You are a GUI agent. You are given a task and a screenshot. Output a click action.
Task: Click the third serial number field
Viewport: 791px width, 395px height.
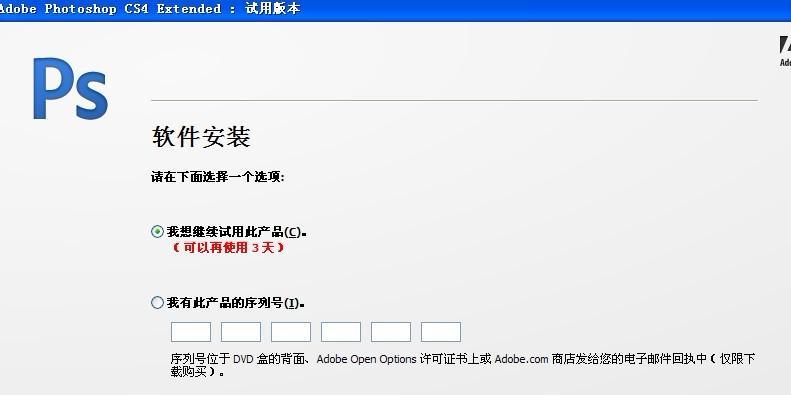tap(291, 332)
